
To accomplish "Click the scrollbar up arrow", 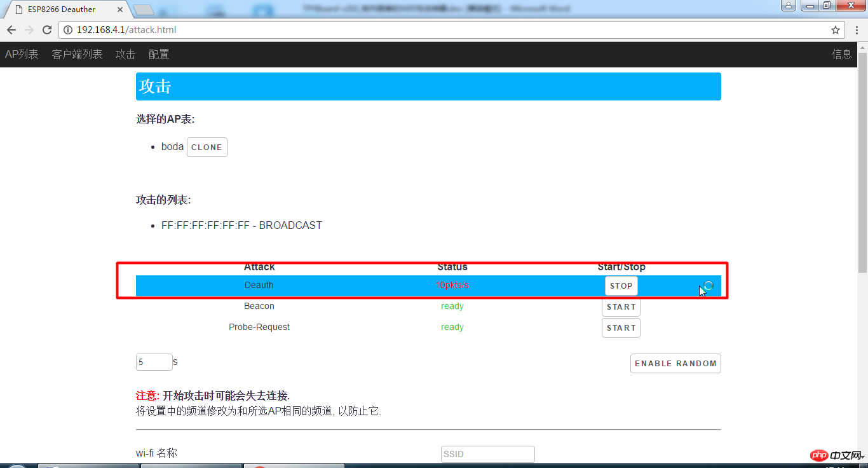I will tap(862, 47).
